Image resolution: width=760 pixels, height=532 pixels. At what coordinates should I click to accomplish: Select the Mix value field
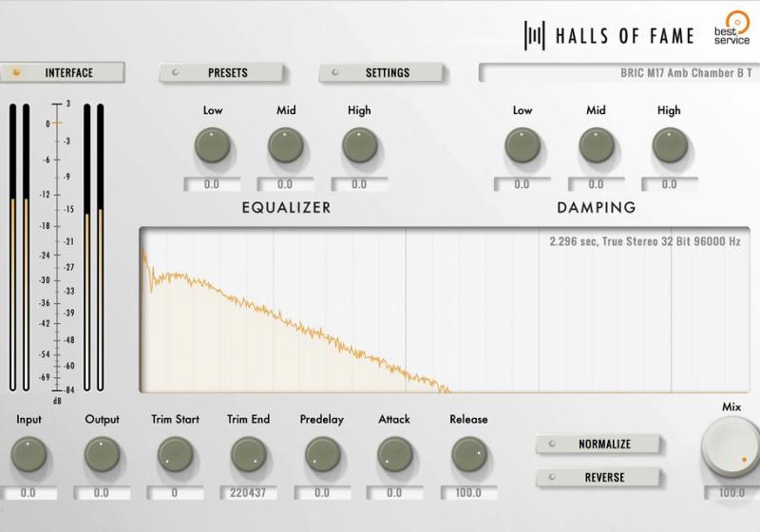[731, 493]
